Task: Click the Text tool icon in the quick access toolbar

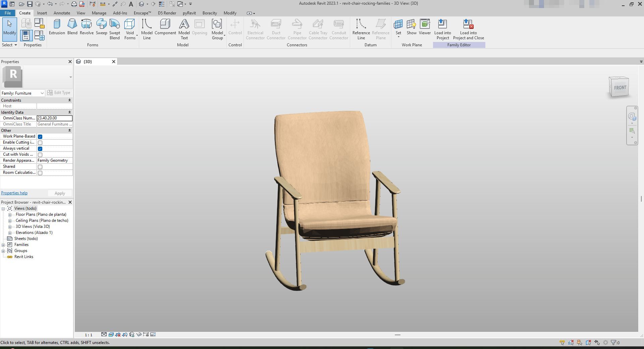Action: pos(131,4)
